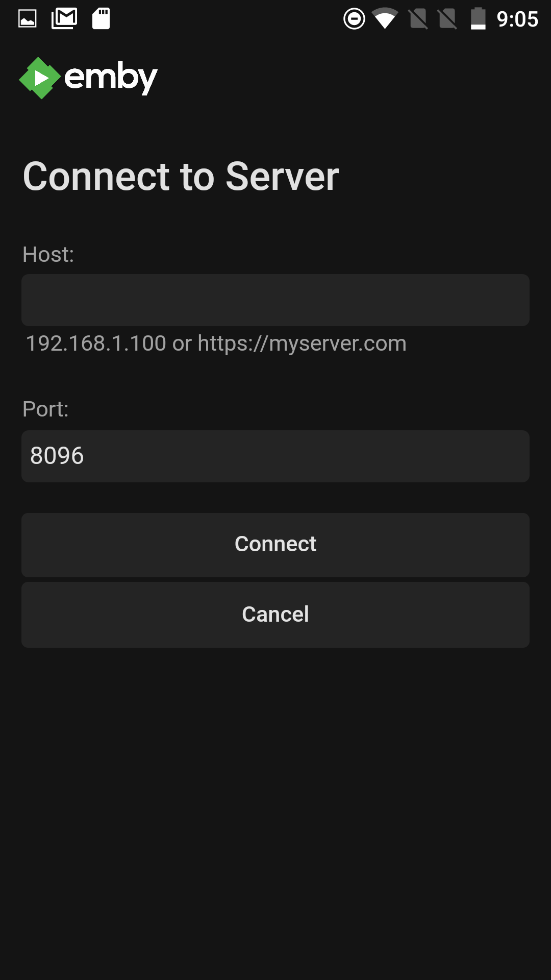This screenshot has height=980, width=551.
Task: Open the Gmail notification icon
Action: (64, 19)
